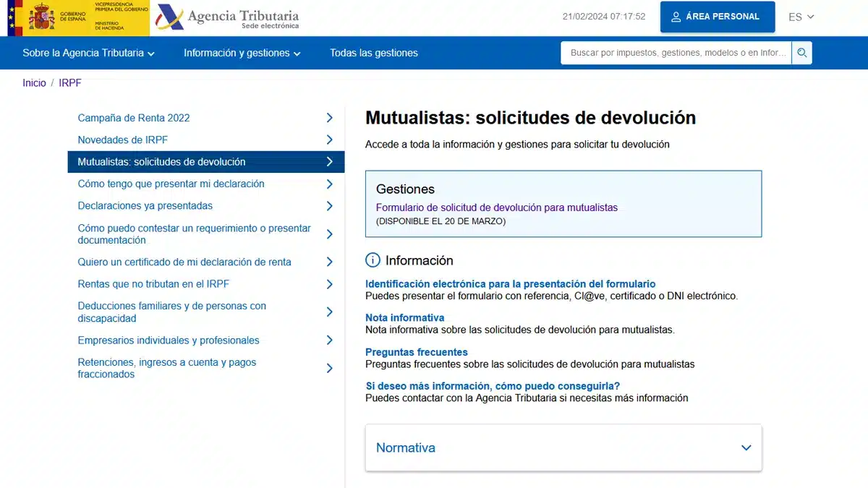Click arrow beside Declaraciones ya presentadas
Viewport: 868px width, 488px height.
(330, 206)
